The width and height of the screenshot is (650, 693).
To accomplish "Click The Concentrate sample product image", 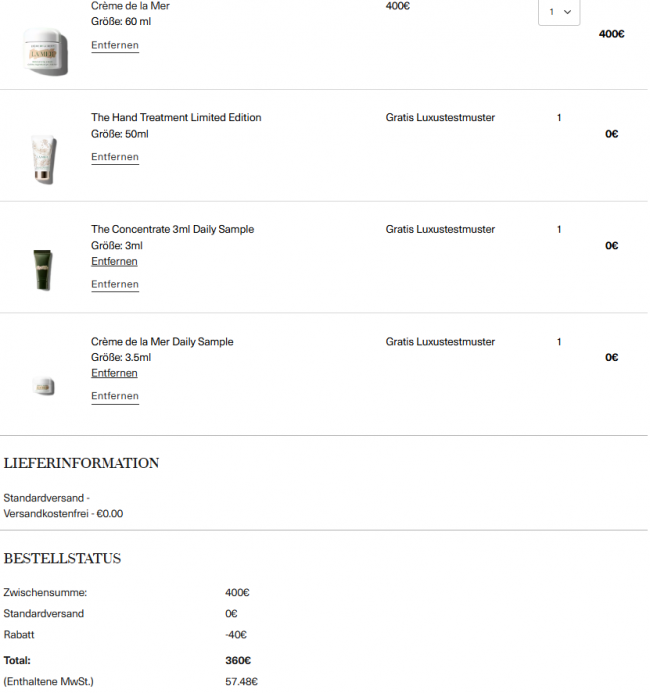I will point(43,270).
